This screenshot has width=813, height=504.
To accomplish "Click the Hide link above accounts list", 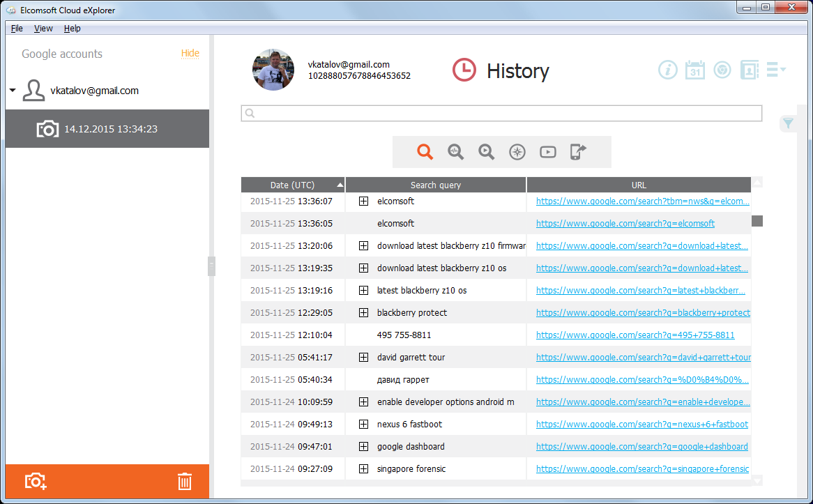I will coord(190,54).
